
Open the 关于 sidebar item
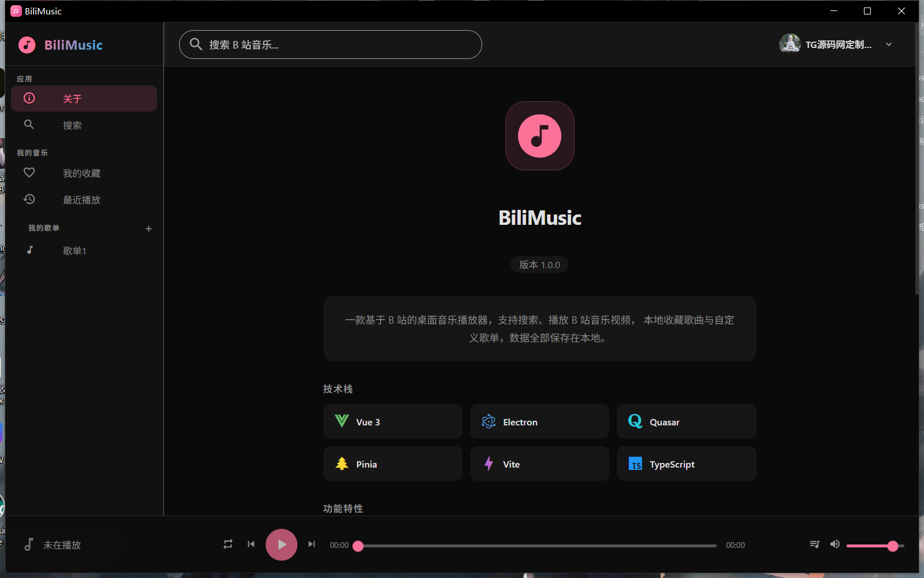(x=84, y=99)
